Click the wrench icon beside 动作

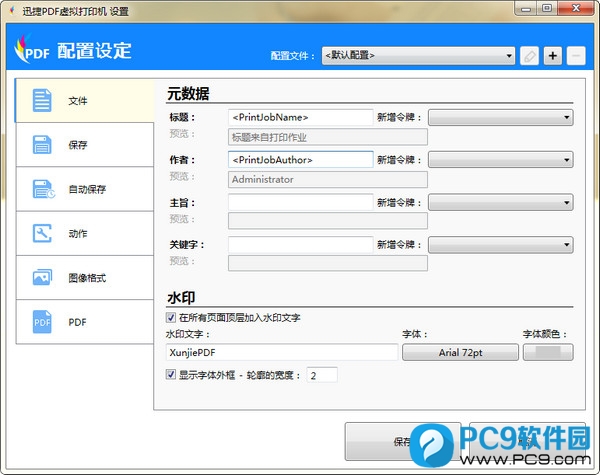pos(42,233)
